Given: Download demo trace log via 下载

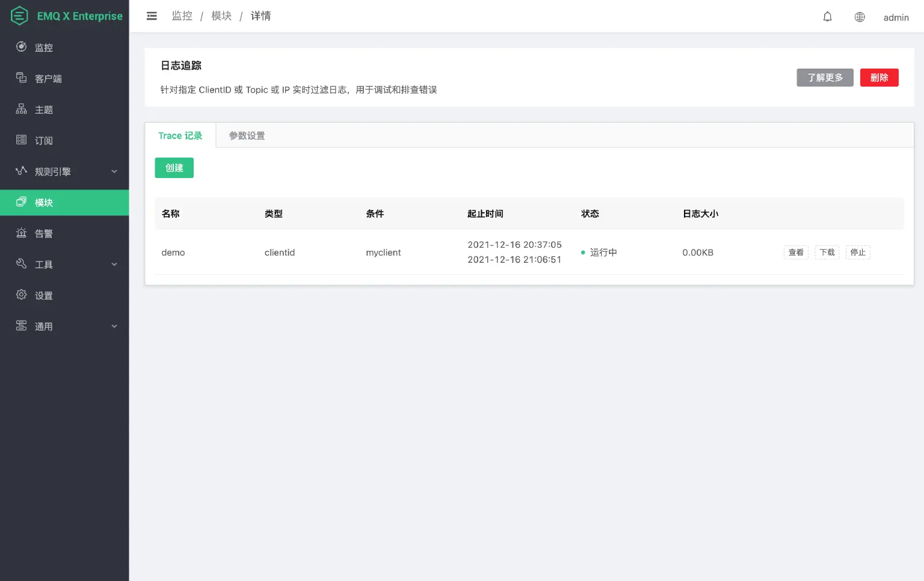Looking at the screenshot, I should point(827,252).
